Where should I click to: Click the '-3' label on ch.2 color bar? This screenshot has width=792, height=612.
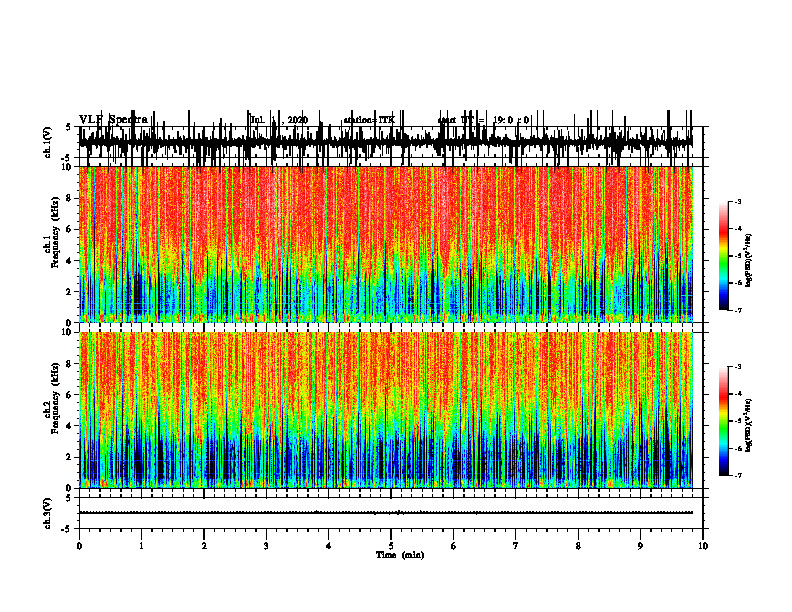click(738, 367)
